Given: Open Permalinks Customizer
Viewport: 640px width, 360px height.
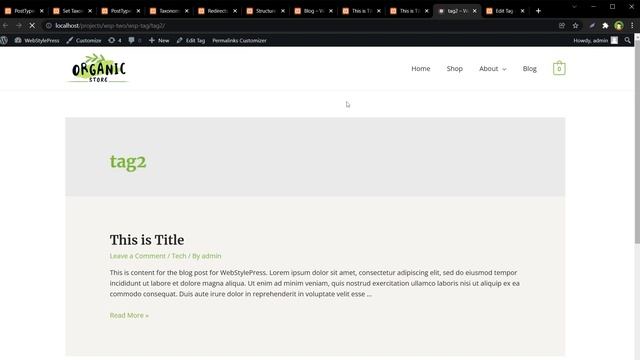Looking at the screenshot, I should click(239, 40).
